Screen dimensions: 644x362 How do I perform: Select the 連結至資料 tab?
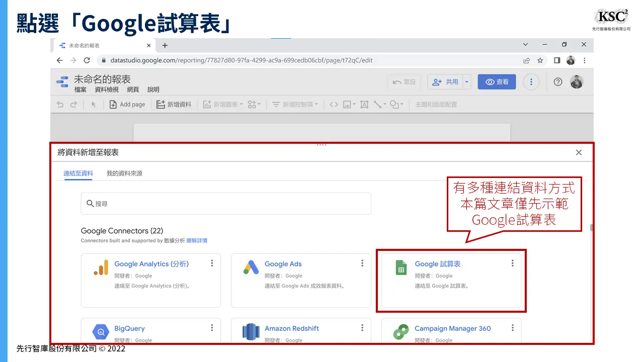[78, 173]
